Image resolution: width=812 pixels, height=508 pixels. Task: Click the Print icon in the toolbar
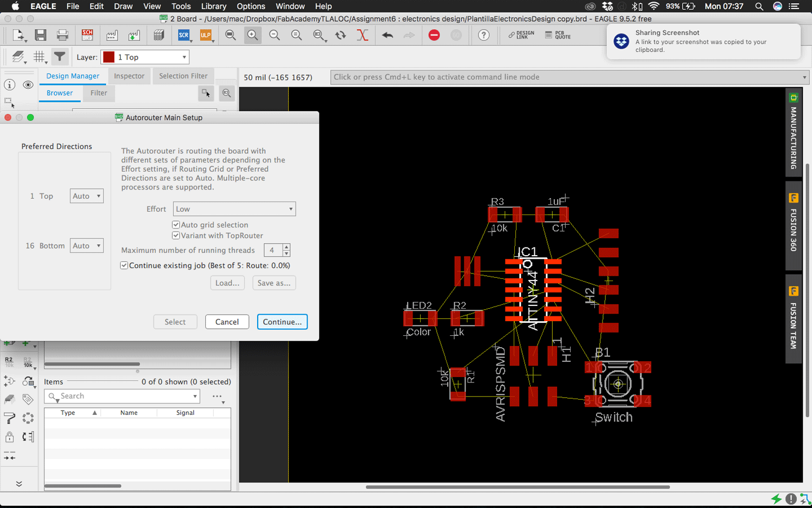pos(62,35)
